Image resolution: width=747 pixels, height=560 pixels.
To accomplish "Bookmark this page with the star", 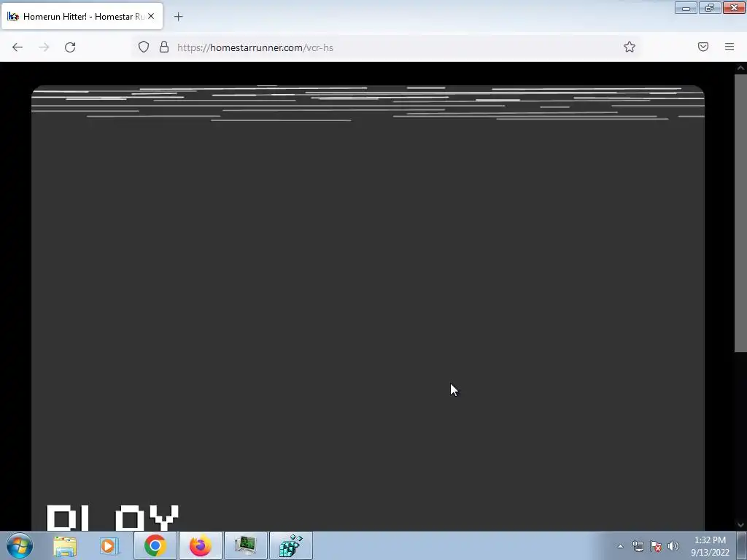I will point(630,47).
